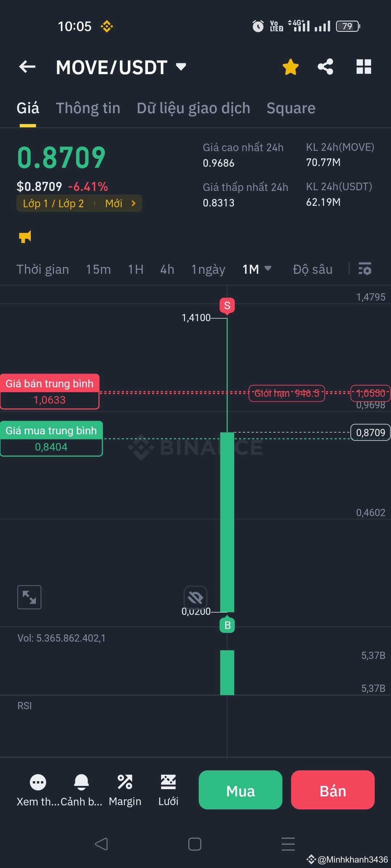Expand chart to fullscreen

click(29, 597)
